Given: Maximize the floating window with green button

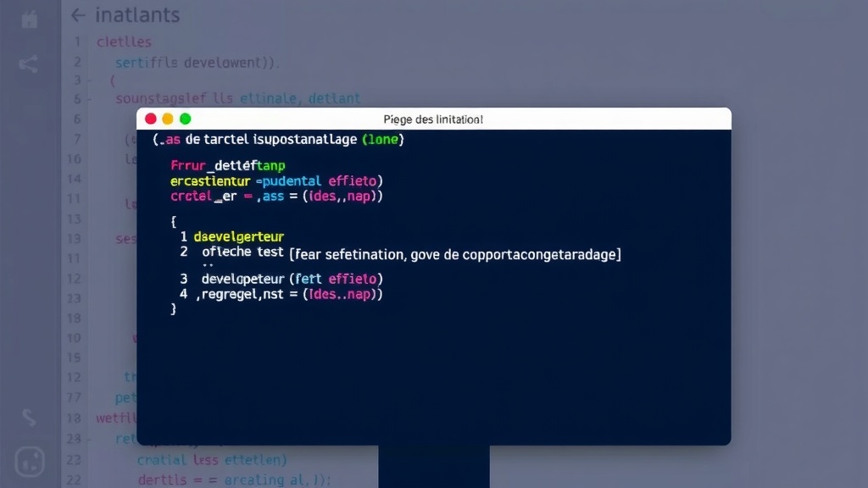Looking at the screenshot, I should coord(186,119).
